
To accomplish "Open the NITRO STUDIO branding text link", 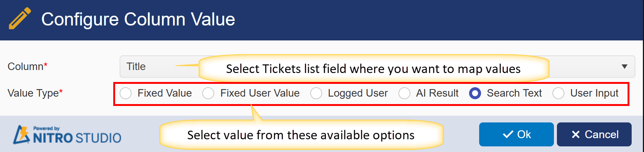I will pos(77,138).
